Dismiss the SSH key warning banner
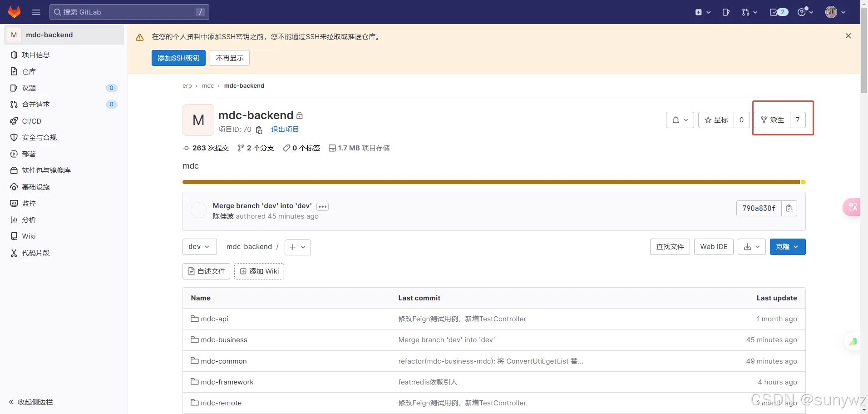The height and width of the screenshot is (414, 868). (848, 36)
